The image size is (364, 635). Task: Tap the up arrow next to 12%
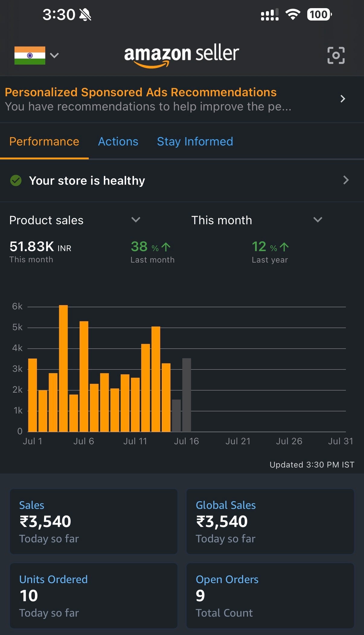click(284, 247)
